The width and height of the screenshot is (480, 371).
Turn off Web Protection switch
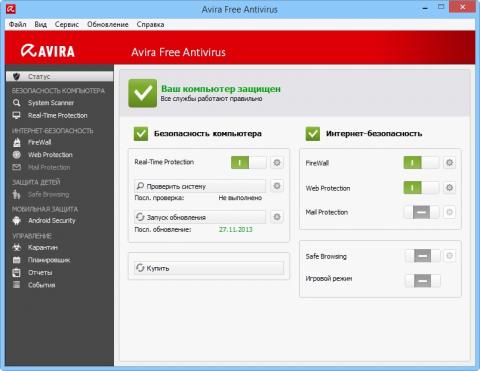(x=421, y=188)
